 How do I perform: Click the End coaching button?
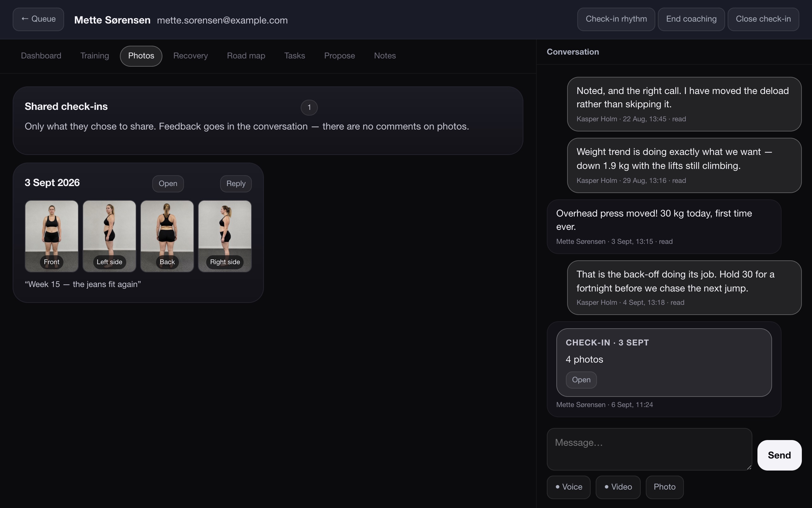(691, 19)
